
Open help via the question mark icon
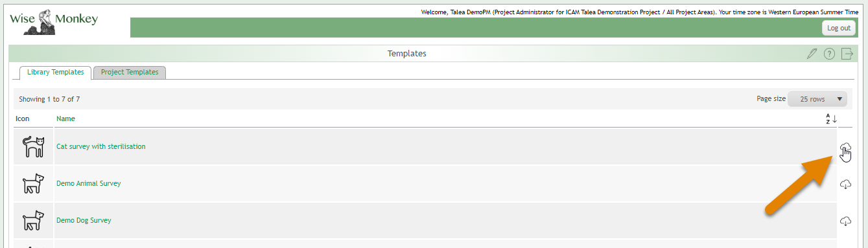click(829, 54)
